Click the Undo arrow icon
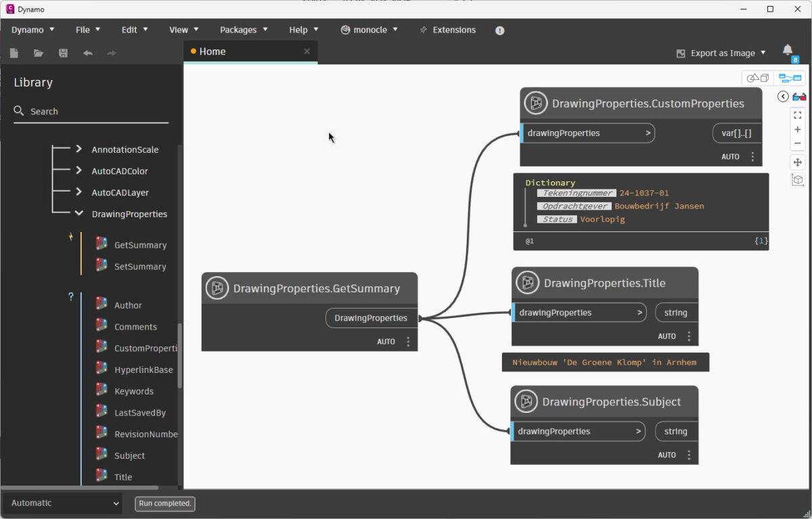 click(x=87, y=53)
